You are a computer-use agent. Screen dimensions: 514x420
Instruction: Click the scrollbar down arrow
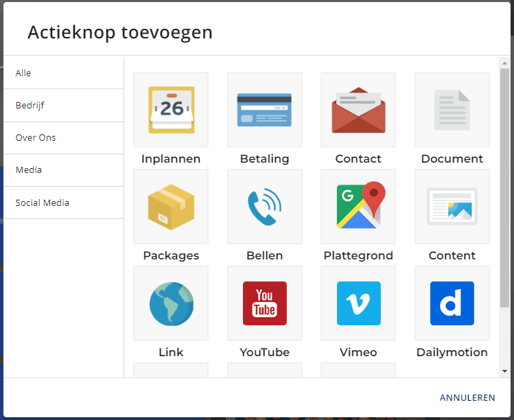pos(504,371)
